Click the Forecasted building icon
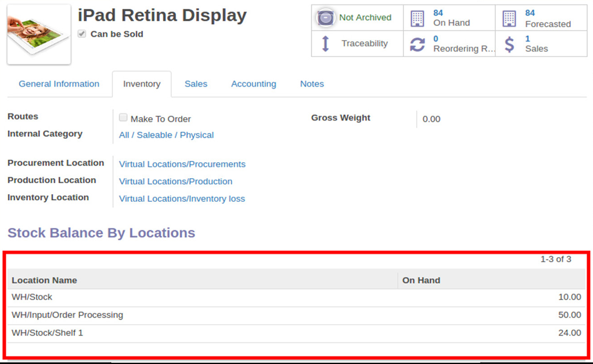This screenshot has width=593, height=364. pos(509,18)
